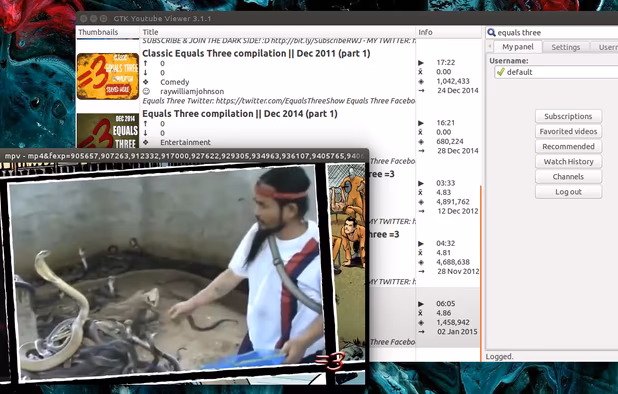This screenshot has width=618, height=394.
Task: Click the Dec 2014 Equals Three thumbnail
Action: tap(108, 131)
